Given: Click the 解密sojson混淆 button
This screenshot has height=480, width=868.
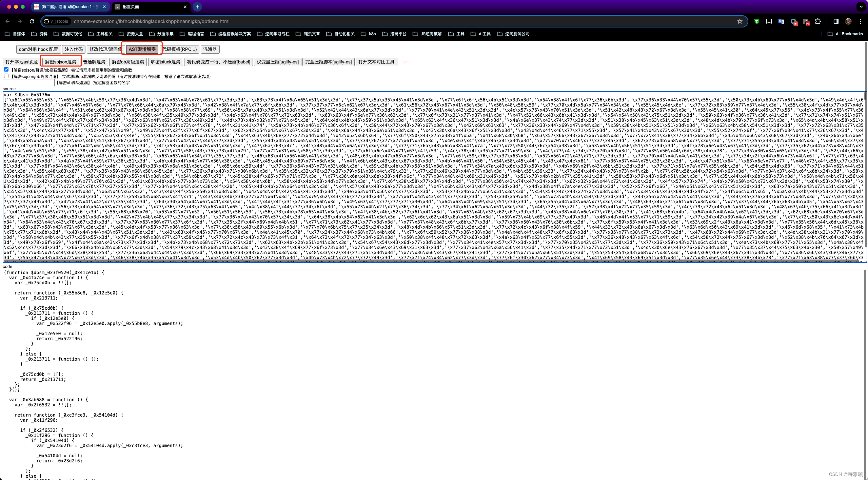Looking at the screenshot, I should pos(61,62).
